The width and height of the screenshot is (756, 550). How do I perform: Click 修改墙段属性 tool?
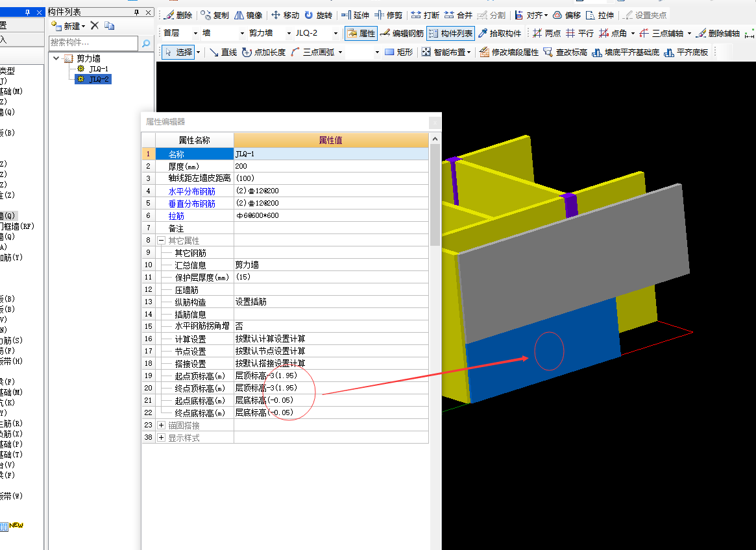coord(509,52)
